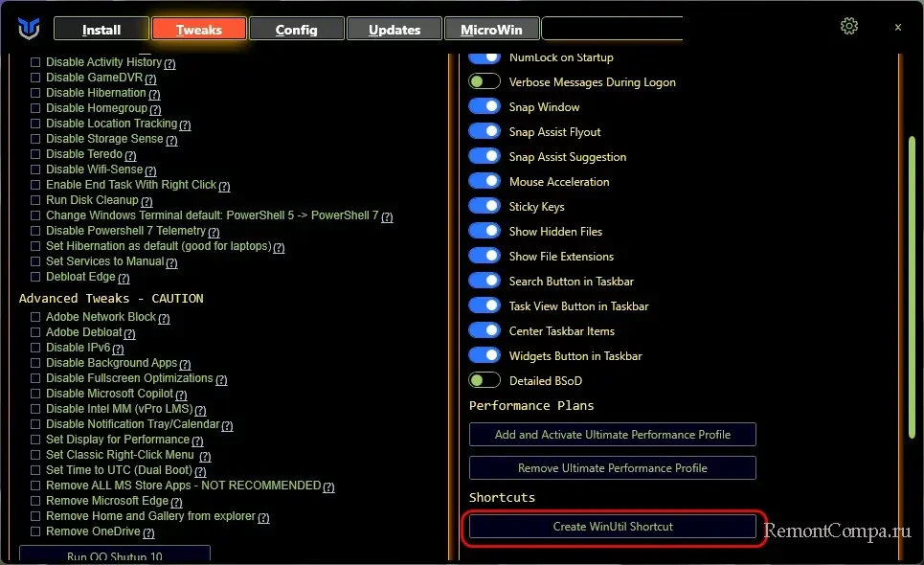Open help (?) for Remove Microsoft Edge
The width and height of the screenshot is (924, 565).
(x=176, y=502)
